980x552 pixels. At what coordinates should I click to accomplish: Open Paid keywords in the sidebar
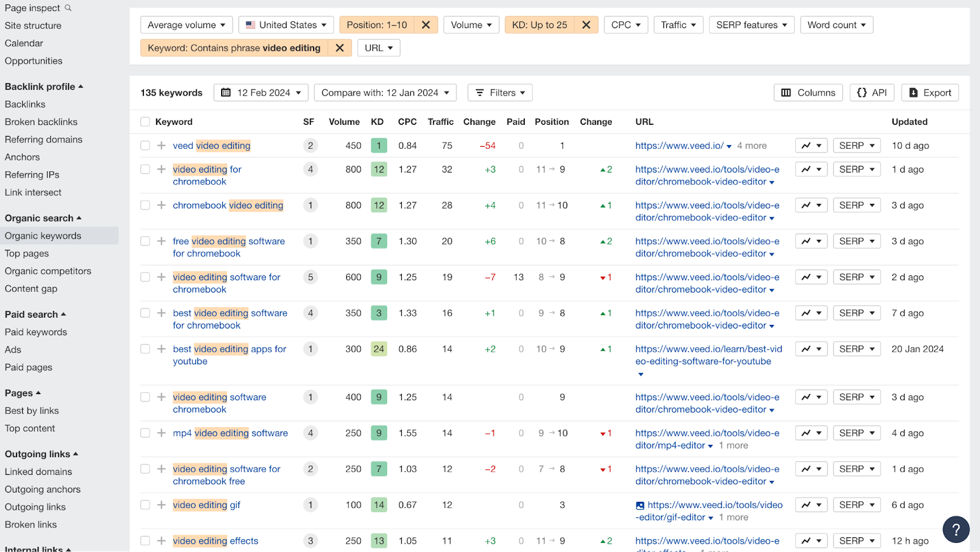(x=36, y=332)
